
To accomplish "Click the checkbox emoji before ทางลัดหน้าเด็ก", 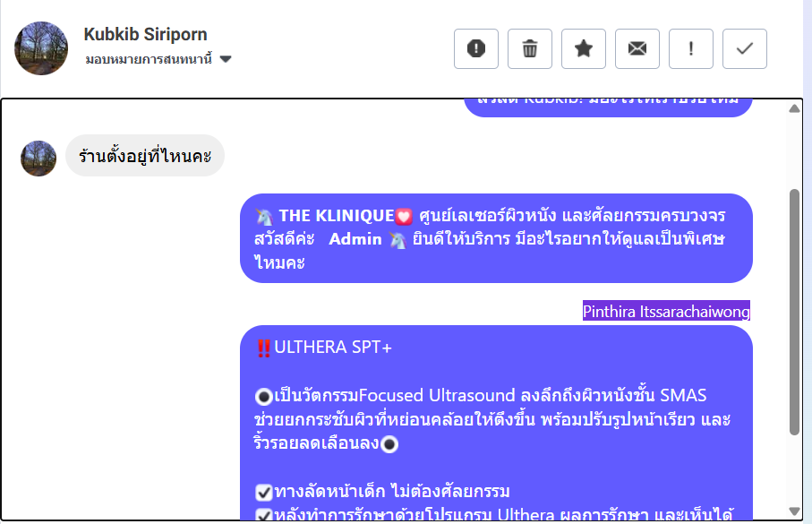I will [x=263, y=491].
